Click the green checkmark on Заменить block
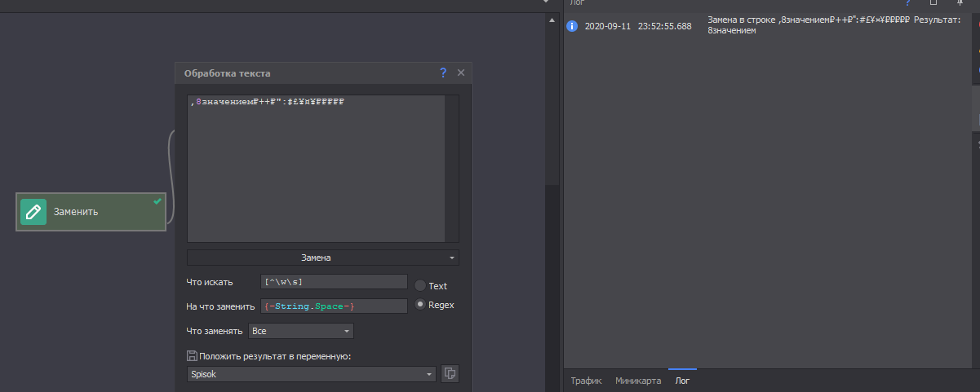The height and width of the screenshot is (392, 980). pos(157,200)
